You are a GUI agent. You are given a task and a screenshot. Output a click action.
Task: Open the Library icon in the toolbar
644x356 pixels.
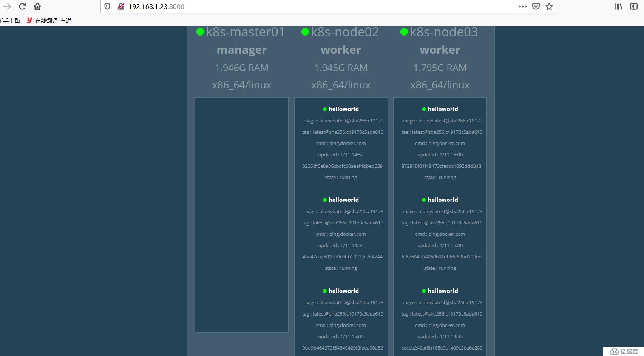[619, 6]
